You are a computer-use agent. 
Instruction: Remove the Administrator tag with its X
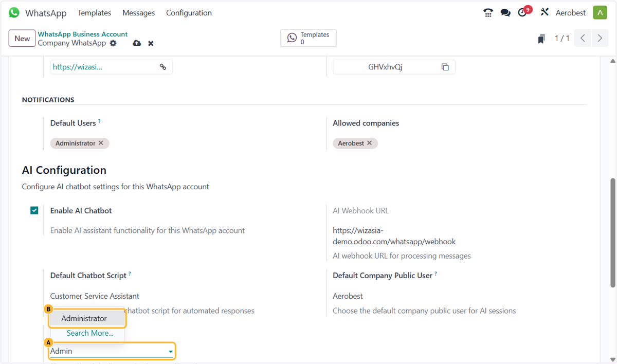(x=101, y=143)
